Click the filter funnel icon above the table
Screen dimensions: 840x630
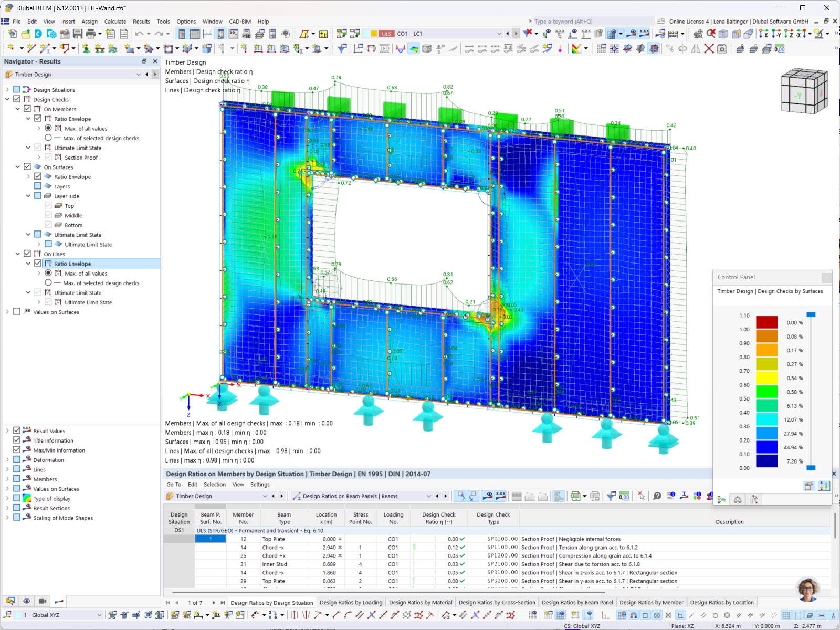coord(610,496)
